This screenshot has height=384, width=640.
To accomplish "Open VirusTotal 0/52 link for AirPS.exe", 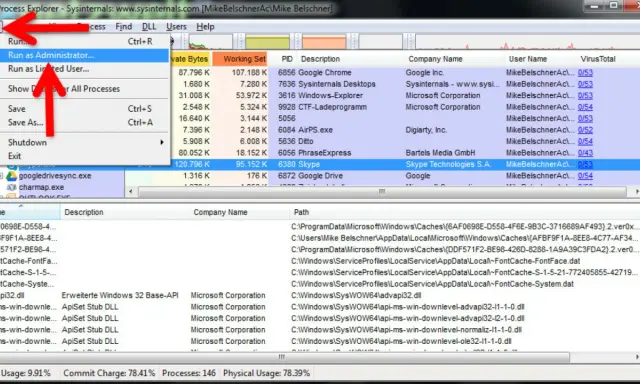I will 585,130.
